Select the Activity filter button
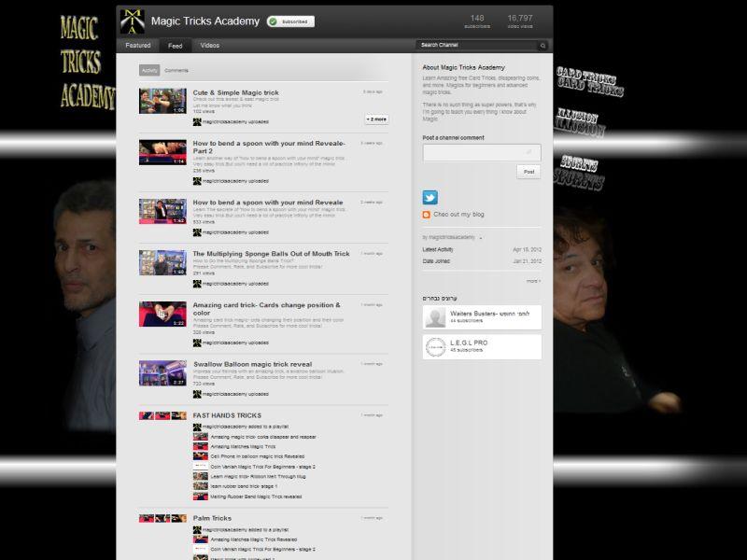This screenshot has width=747, height=560. click(149, 71)
